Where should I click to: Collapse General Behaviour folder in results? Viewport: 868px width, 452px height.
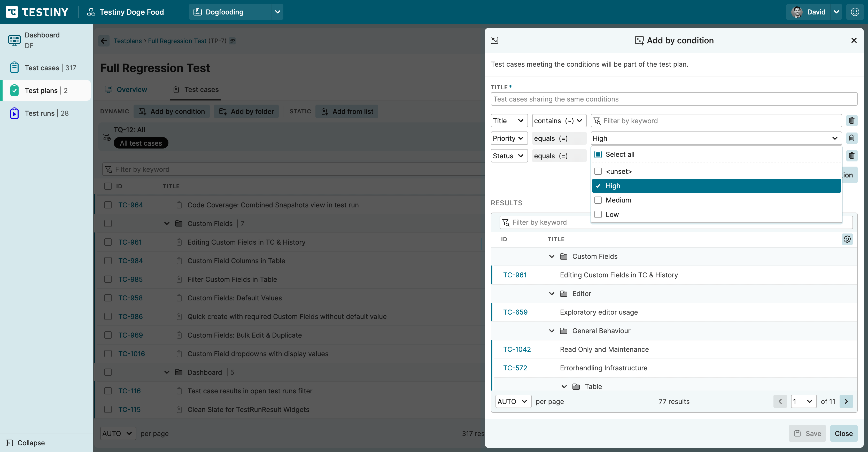click(552, 331)
